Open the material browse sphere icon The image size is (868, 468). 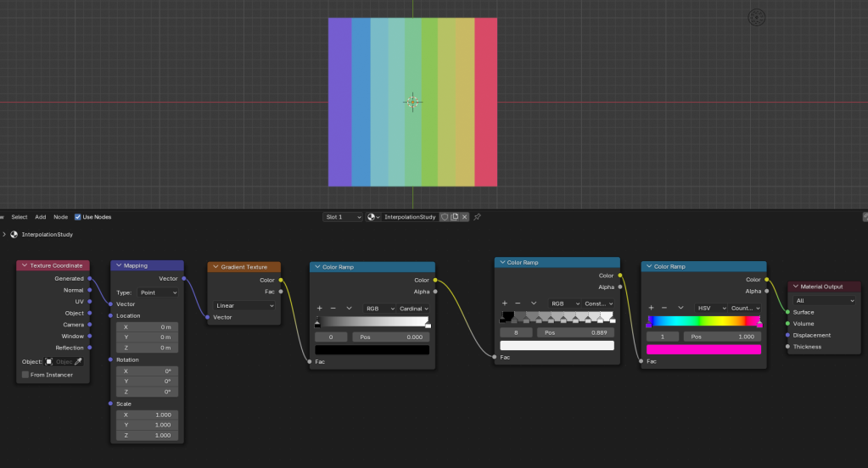click(373, 217)
